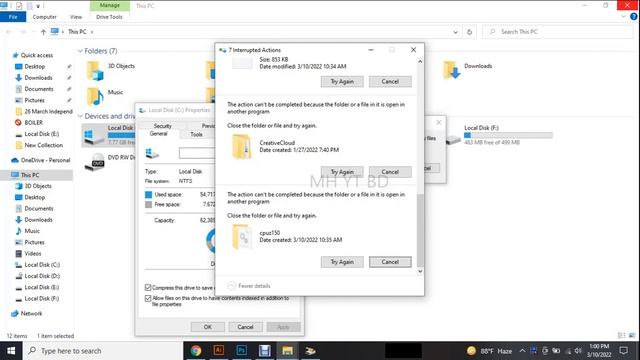Open the Downloads folder in main pane
This screenshot has width=640, height=360.
tap(451, 70)
